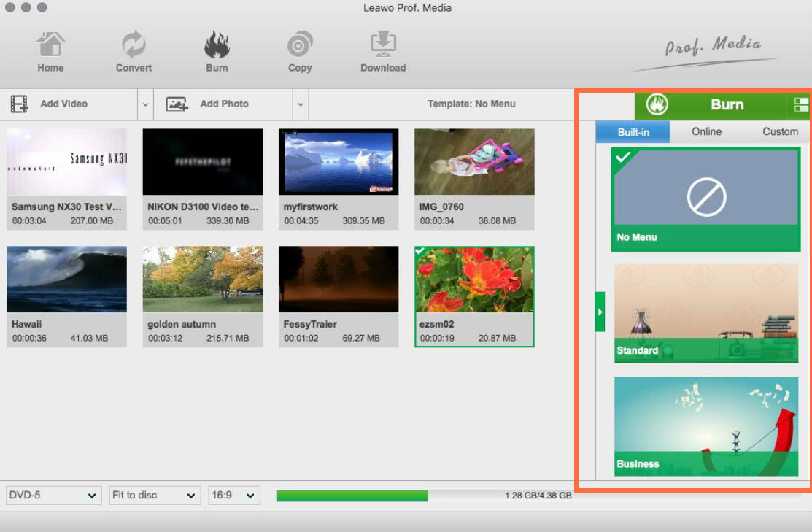The height and width of the screenshot is (532, 812).
Task: Click the Add Photo picture icon
Action: tap(177, 104)
